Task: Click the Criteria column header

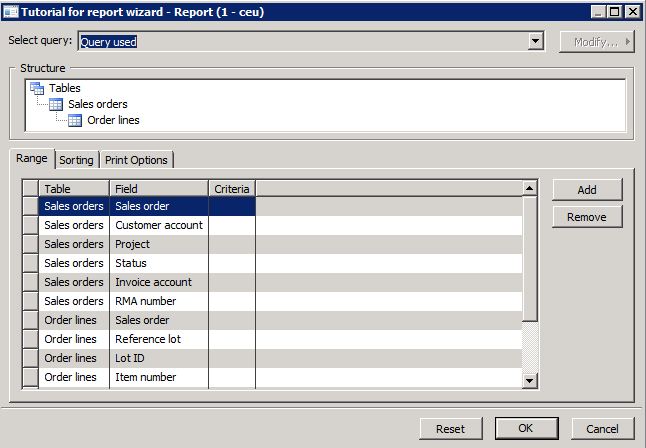Action: coord(232,189)
